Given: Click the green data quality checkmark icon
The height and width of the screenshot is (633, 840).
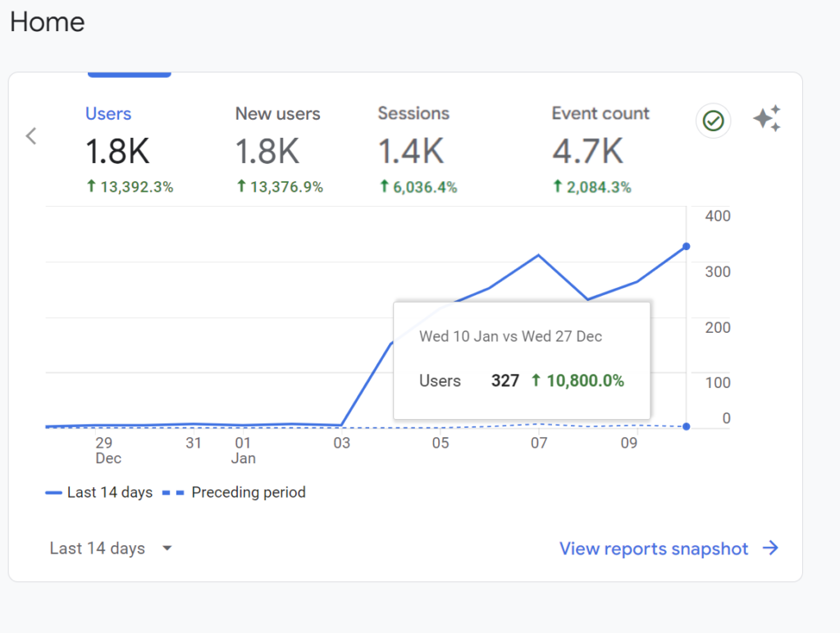Looking at the screenshot, I should click(x=713, y=121).
